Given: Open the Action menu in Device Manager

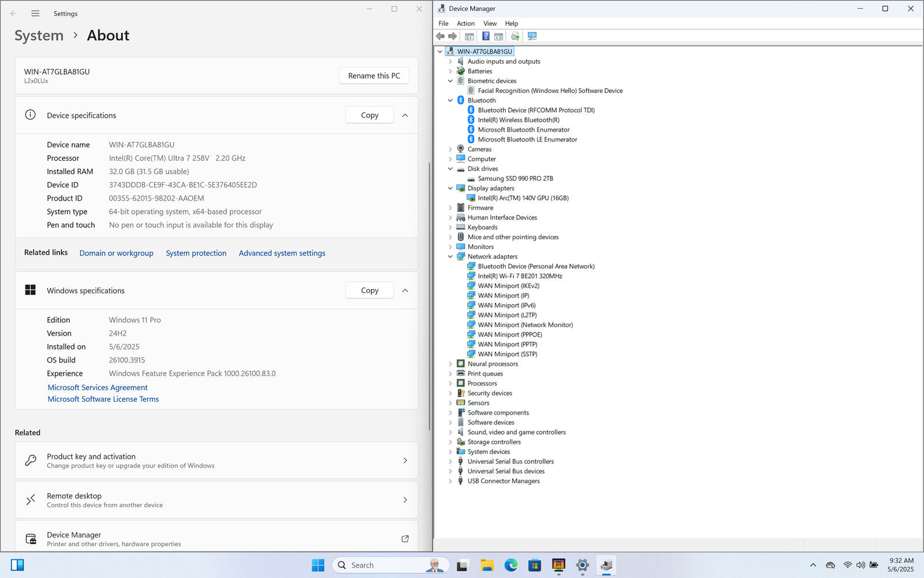Looking at the screenshot, I should click(x=465, y=24).
